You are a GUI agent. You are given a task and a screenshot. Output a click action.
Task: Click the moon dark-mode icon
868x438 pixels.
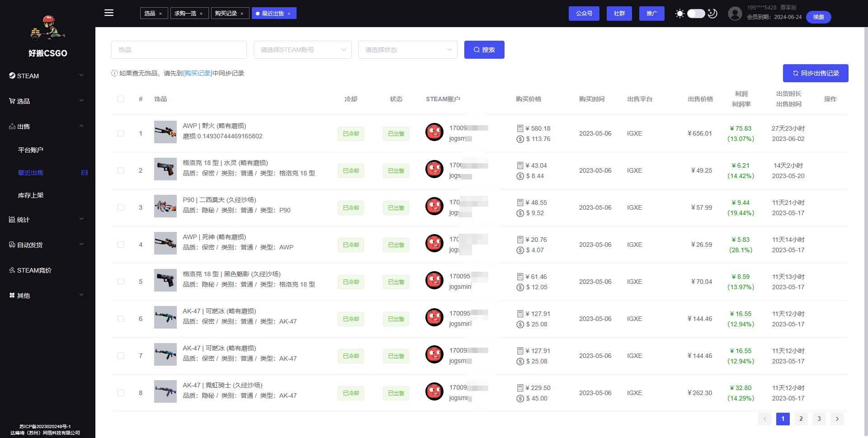coord(712,14)
